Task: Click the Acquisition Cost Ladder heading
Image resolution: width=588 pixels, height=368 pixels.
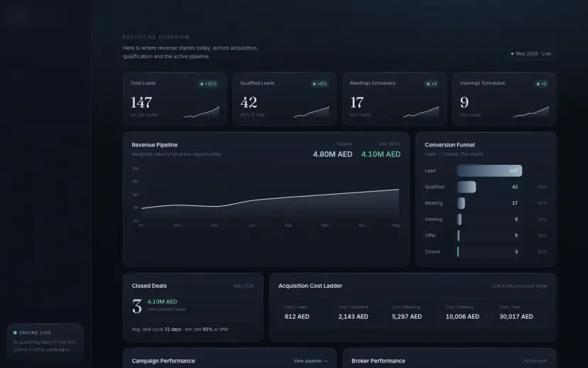Action: pyautogui.click(x=310, y=286)
